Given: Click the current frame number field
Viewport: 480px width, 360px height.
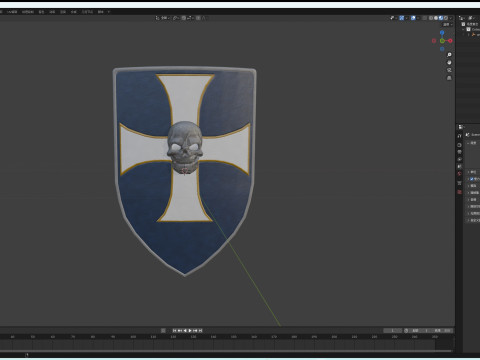Looking at the screenshot, I should click(393, 330).
